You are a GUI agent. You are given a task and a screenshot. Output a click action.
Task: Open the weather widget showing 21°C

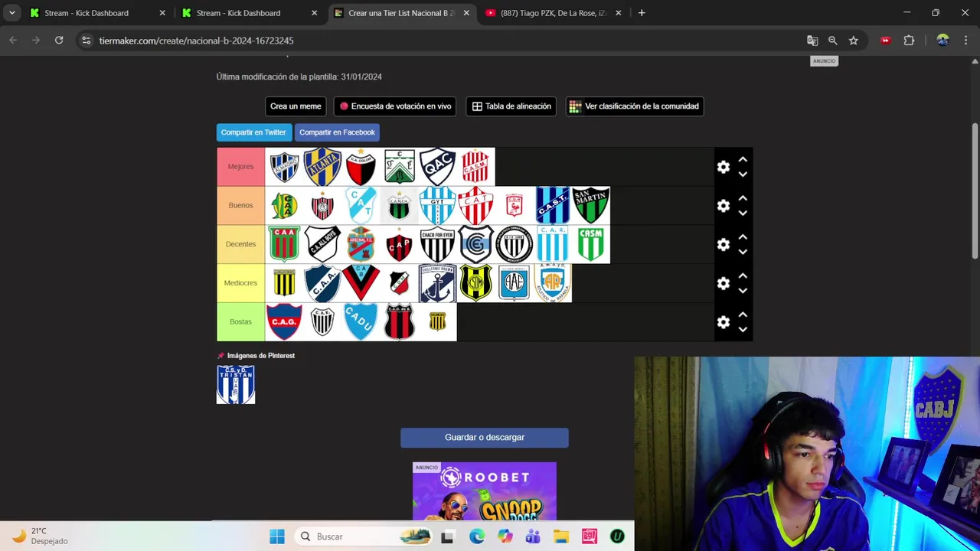[x=41, y=536]
